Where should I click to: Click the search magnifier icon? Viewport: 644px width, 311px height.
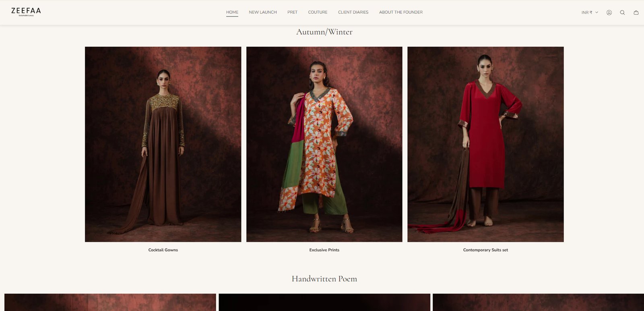click(622, 12)
